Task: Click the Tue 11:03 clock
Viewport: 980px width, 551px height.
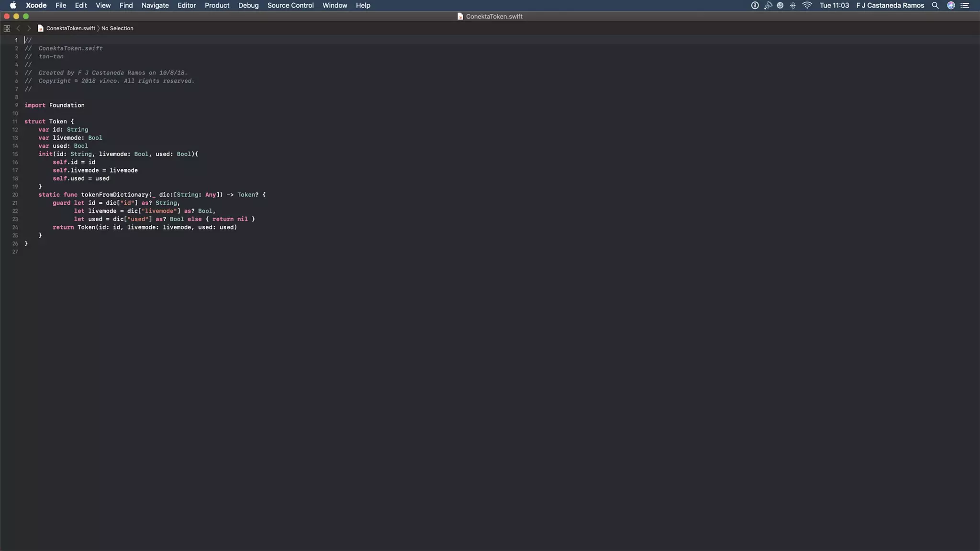Action: pyautogui.click(x=834, y=5)
